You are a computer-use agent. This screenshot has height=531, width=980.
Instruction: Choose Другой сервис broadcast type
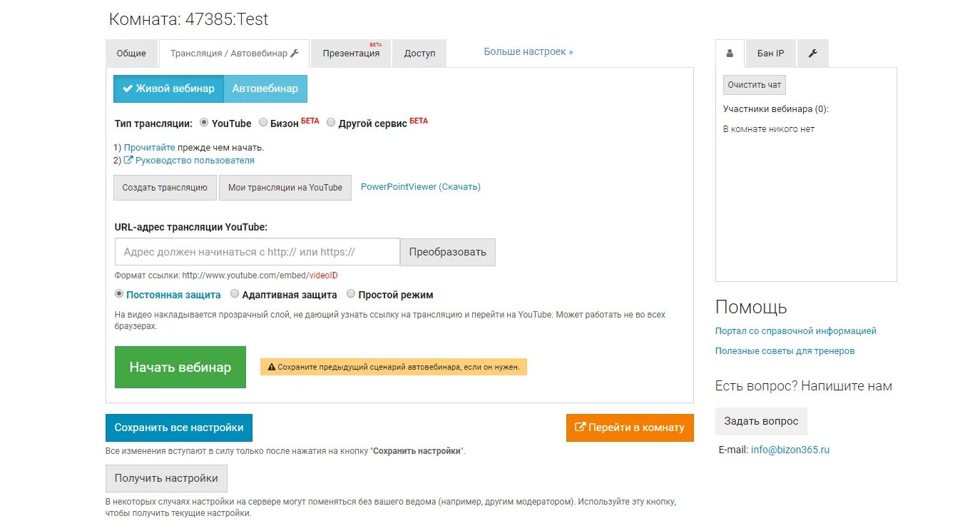point(331,123)
